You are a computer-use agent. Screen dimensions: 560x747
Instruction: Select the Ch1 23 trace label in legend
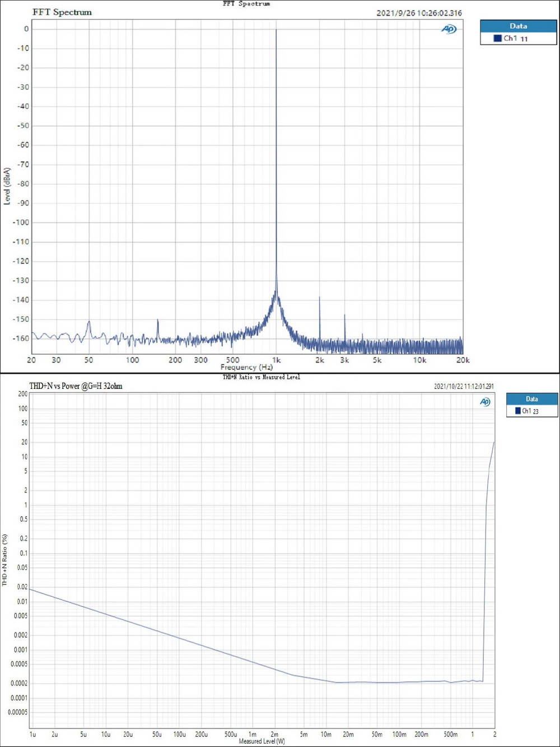530,411
